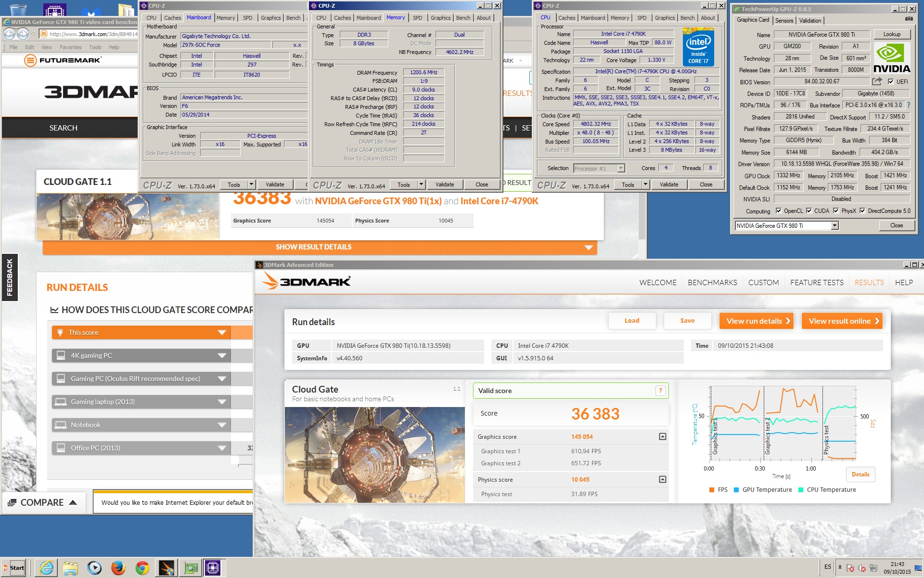
Task: Click the NVIDIA logo in GPU-Z
Action: pyautogui.click(x=892, y=58)
